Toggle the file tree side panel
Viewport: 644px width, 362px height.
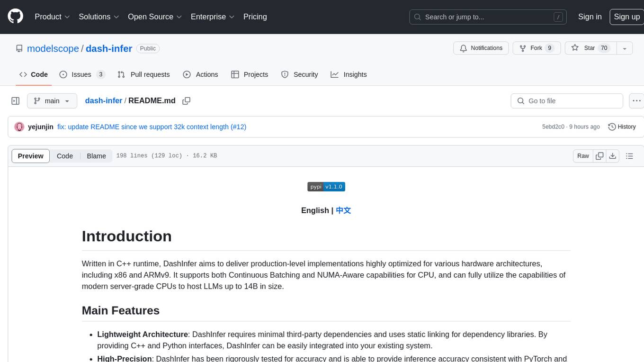(15, 101)
